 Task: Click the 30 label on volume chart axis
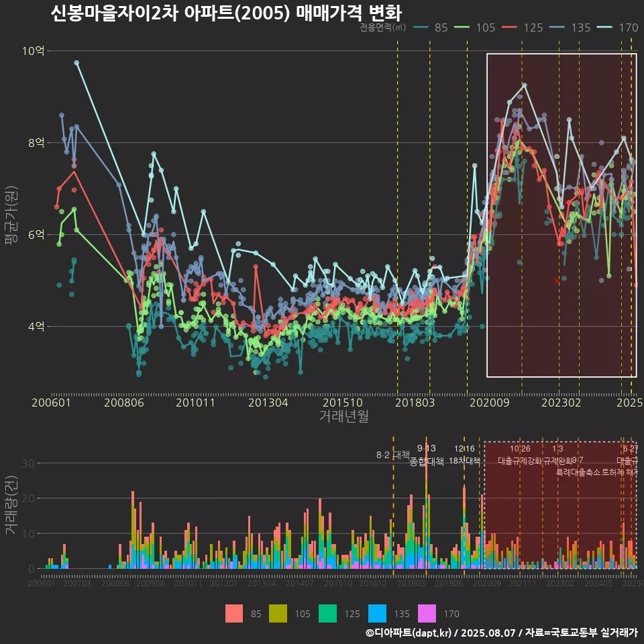tap(28, 464)
